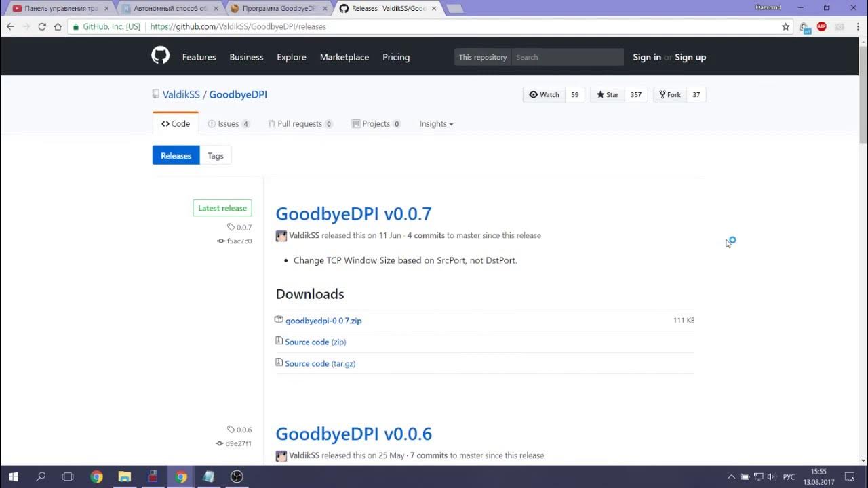
Task: Click the Watch button
Action: point(544,94)
